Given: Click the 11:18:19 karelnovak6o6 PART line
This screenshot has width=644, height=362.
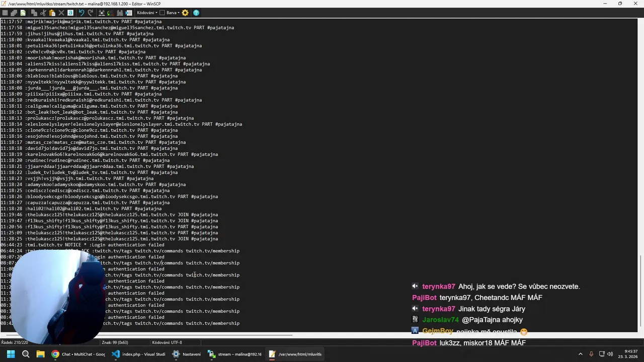Looking at the screenshot, I should tap(109, 154).
